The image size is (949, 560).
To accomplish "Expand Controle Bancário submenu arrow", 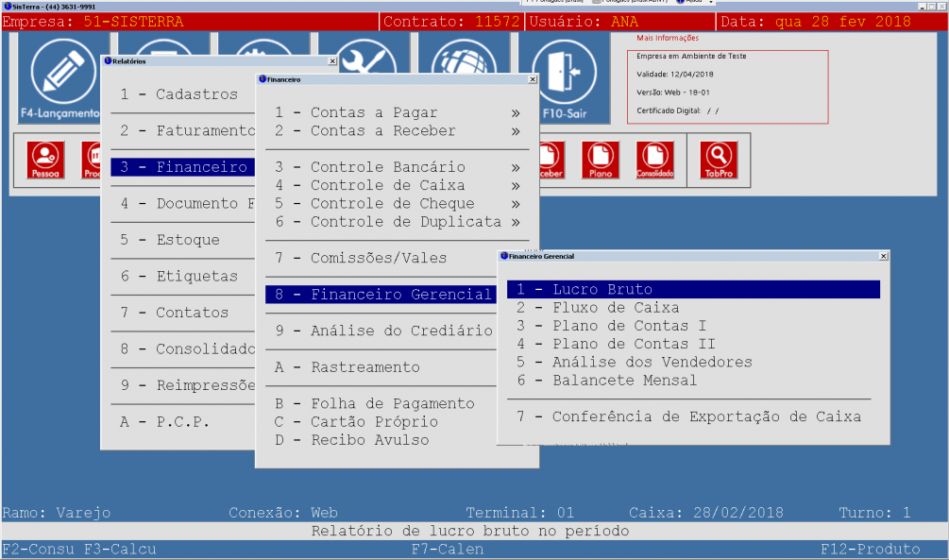I will point(516,167).
